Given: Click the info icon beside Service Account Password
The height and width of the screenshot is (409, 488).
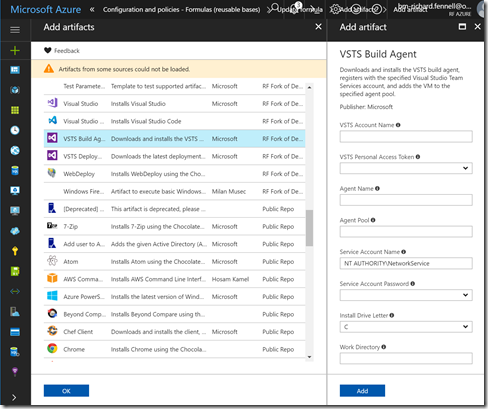Looking at the screenshot, I should (x=413, y=284).
